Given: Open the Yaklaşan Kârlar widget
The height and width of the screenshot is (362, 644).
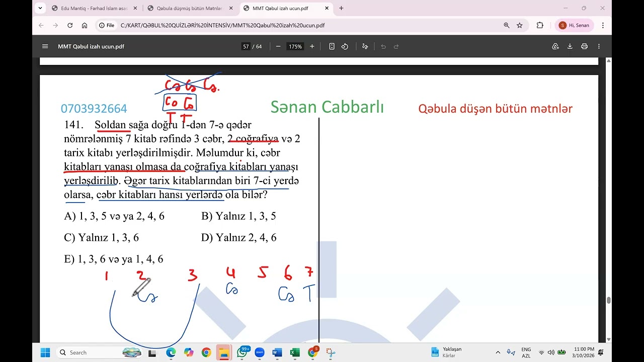Looking at the screenshot, I should (447, 352).
